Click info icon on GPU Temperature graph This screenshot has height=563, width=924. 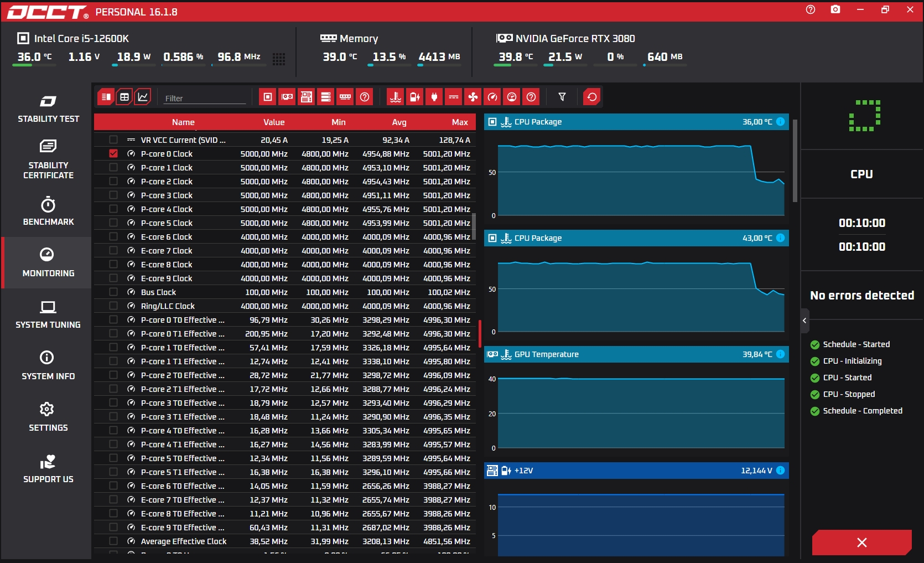click(780, 354)
